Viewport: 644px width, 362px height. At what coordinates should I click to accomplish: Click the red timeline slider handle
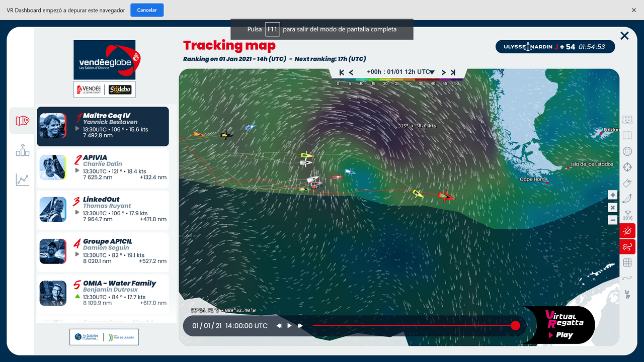pos(515,325)
